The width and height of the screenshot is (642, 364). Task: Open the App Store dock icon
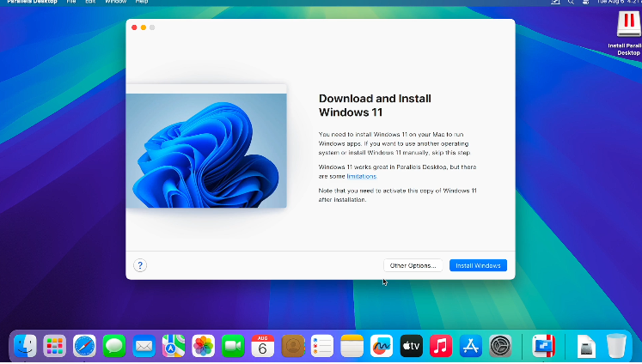pyautogui.click(x=470, y=346)
